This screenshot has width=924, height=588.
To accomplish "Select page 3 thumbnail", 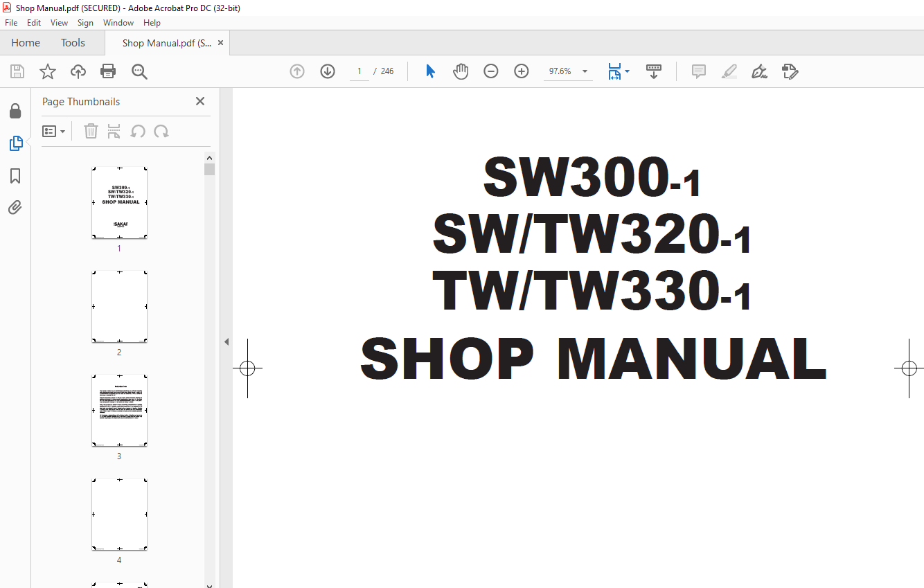I will tap(119, 411).
